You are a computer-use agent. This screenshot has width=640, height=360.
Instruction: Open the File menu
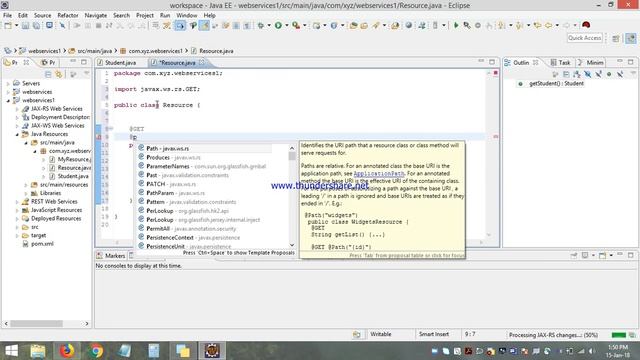pyautogui.click(x=7, y=16)
